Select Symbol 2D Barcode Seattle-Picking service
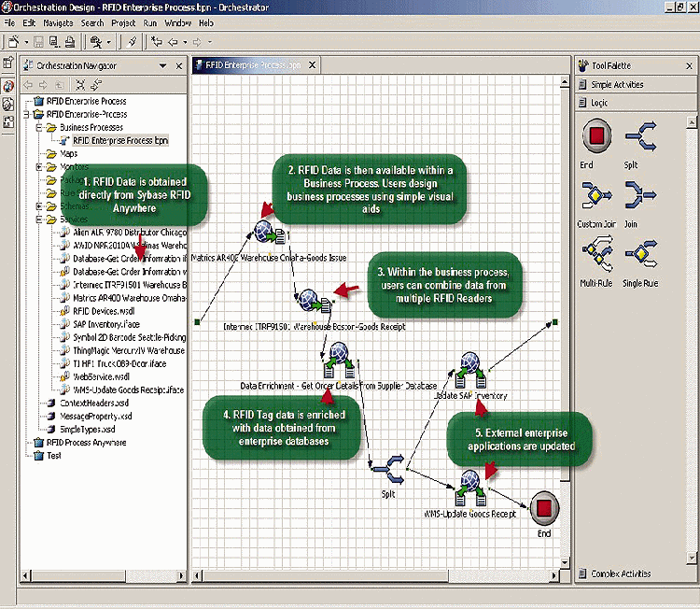The image size is (700, 609). coord(130,337)
